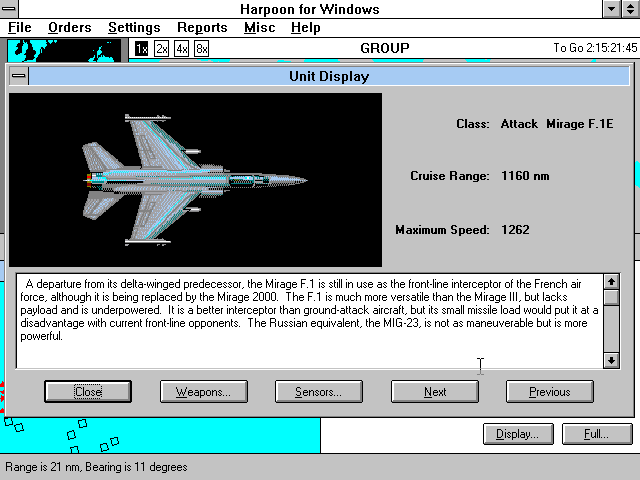Click the To Go 2:15:21:45 timer

tap(595, 48)
